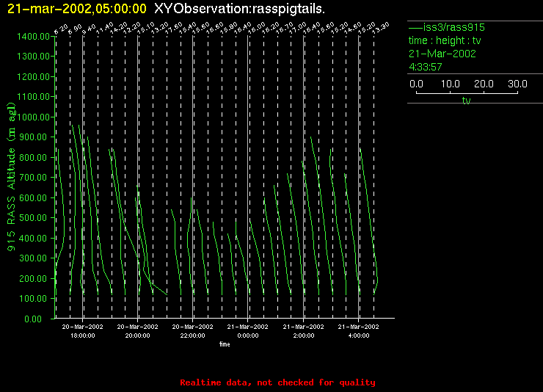The image size is (543, 392).
Task: Click the legend data time "4:33:57"
Action: tap(426, 67)
